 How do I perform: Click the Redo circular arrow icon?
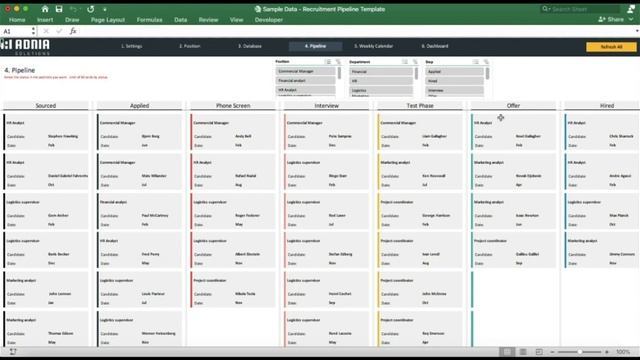(91, 9)
